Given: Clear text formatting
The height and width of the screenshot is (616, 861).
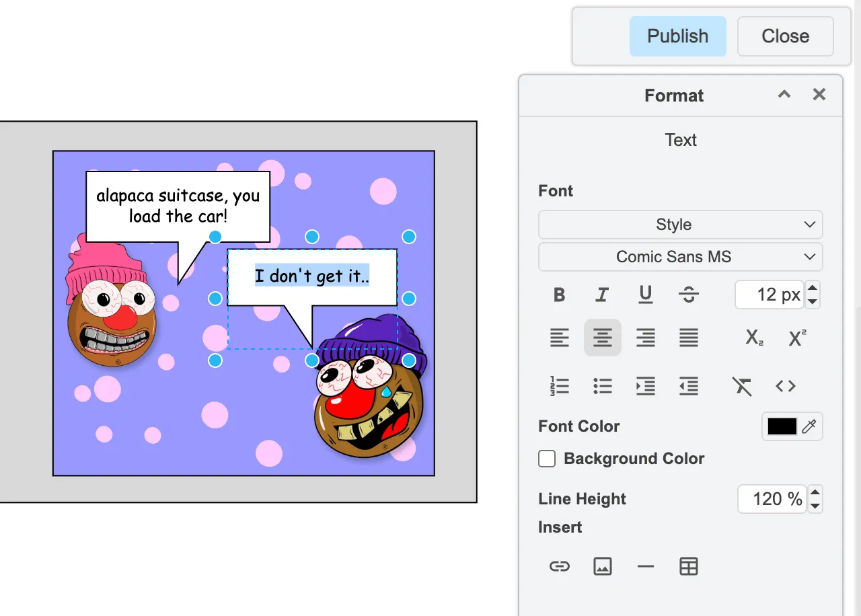Looking at the screenshot, I should [x=742, y=386].
